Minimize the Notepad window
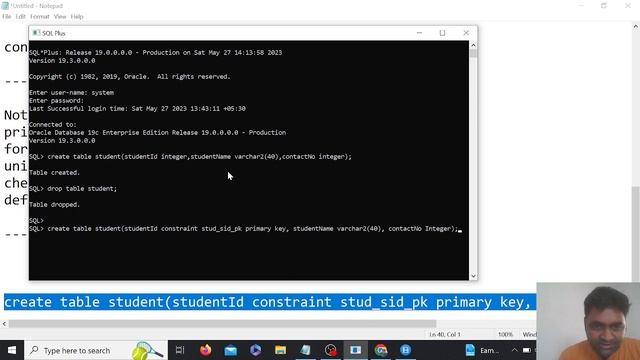Image resolution: width=640 pixels, height=360 pixels. point(581,6)
